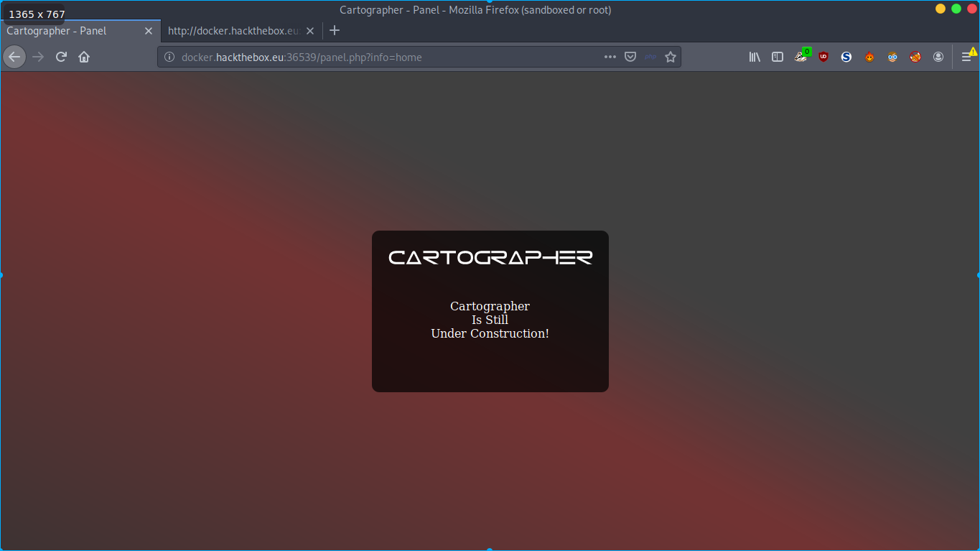Open the Firefox home page
The height and width of the screenshot is (551, 980).
click(x=84, y=57)
